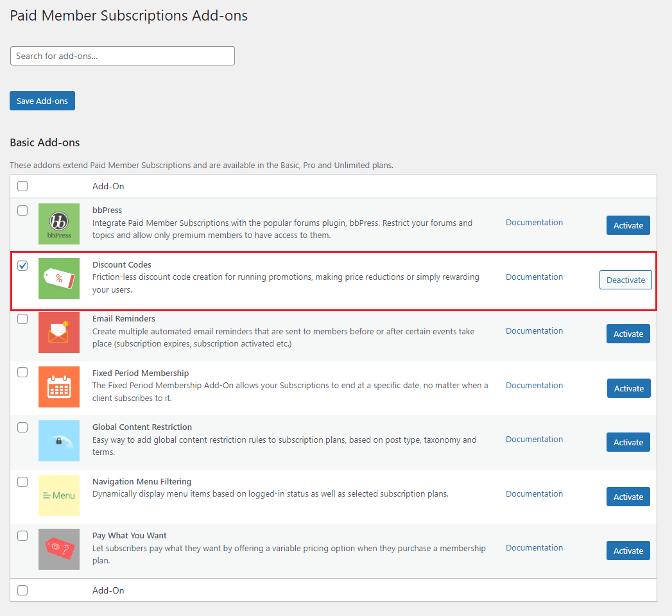
Task: Uncheck the Discount Codes checkbox
Action: [x=22, y=266]
